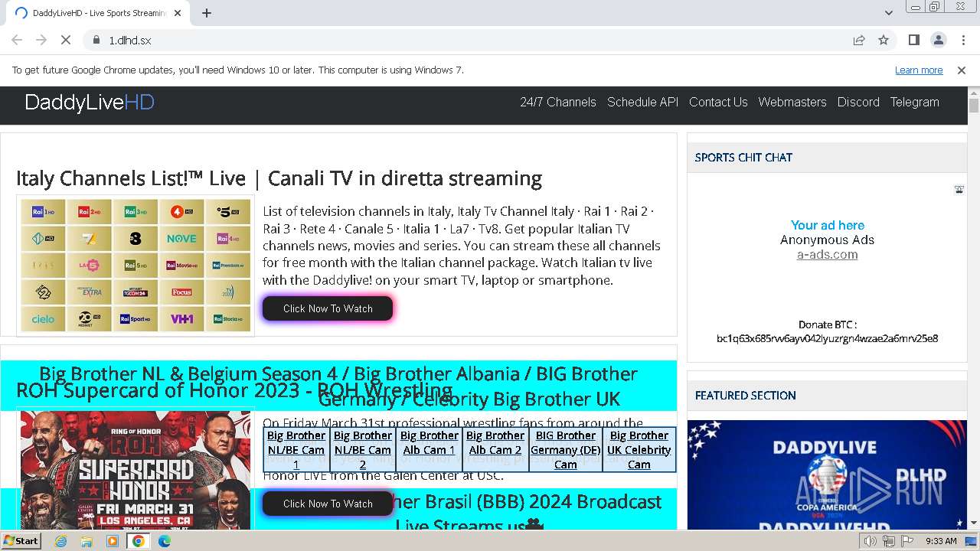980x551 pixels.
Task: Open Schedule API menu item
Action: 642,102
